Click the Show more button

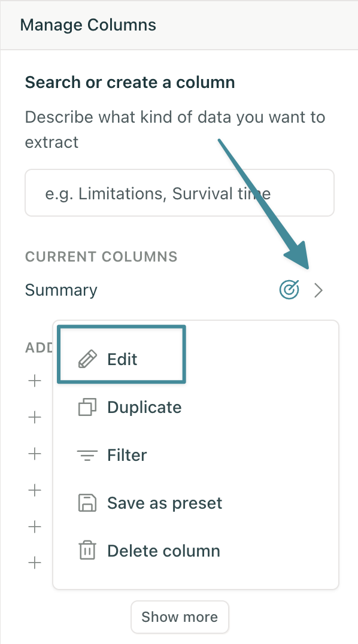(180, 617)
